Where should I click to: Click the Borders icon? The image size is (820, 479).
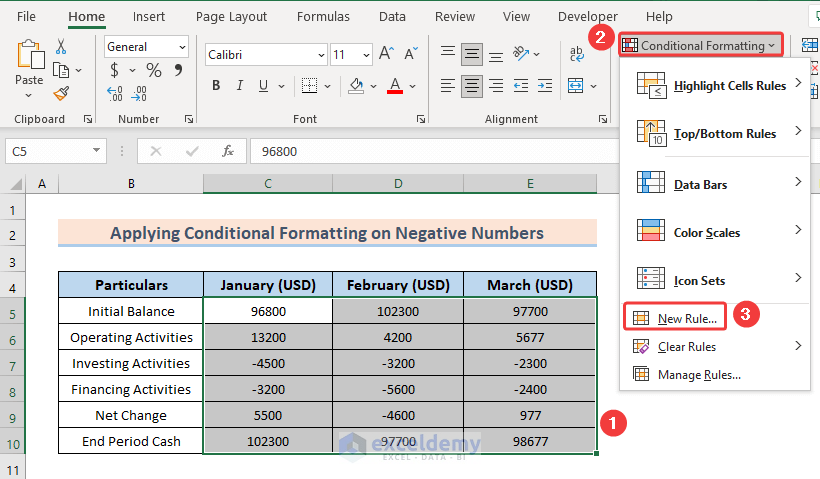tap(309, 86)
